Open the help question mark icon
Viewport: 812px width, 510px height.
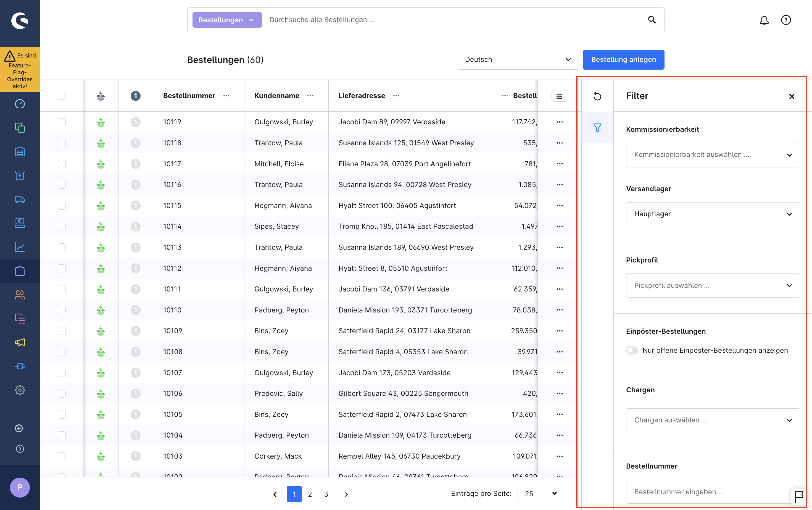(x=786, y=20)
